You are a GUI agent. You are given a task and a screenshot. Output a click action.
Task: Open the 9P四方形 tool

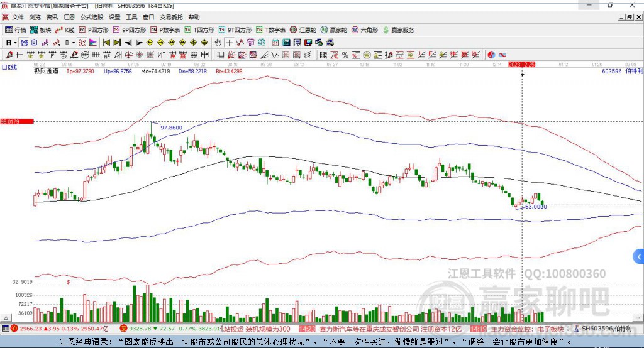tap(130, 30)
